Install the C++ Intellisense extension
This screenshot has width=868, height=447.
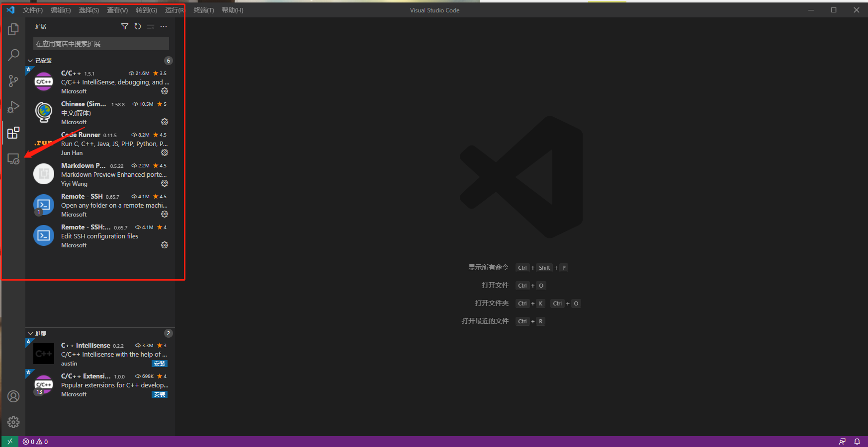point(159,363)
